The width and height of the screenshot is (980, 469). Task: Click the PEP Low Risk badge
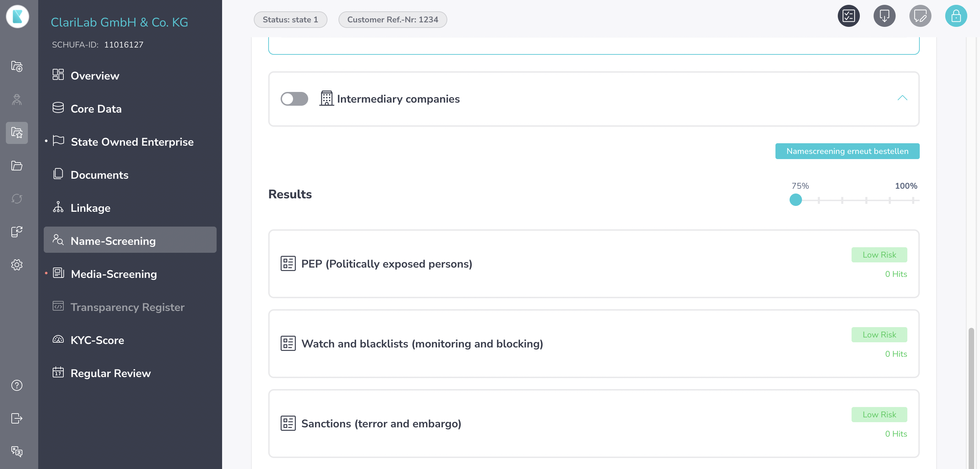879,255
